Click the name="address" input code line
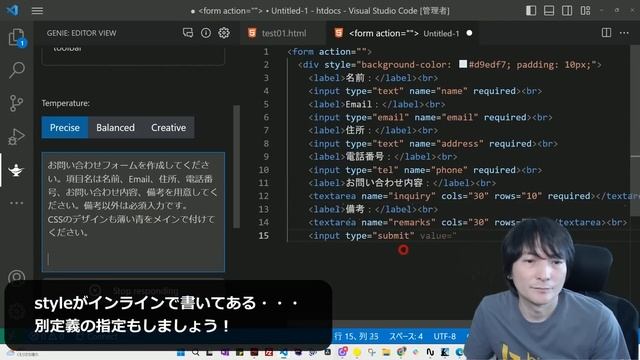 (x=433, y=144)
